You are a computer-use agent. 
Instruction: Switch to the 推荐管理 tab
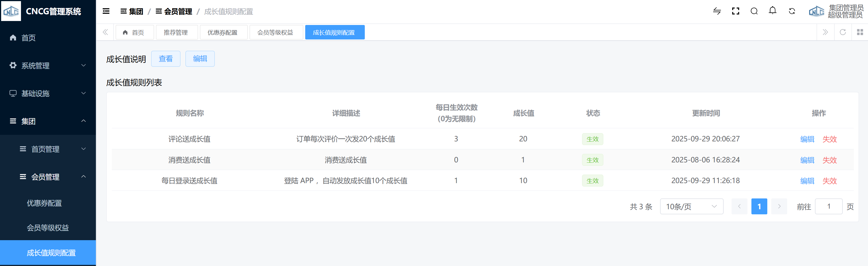click(176, 32)
